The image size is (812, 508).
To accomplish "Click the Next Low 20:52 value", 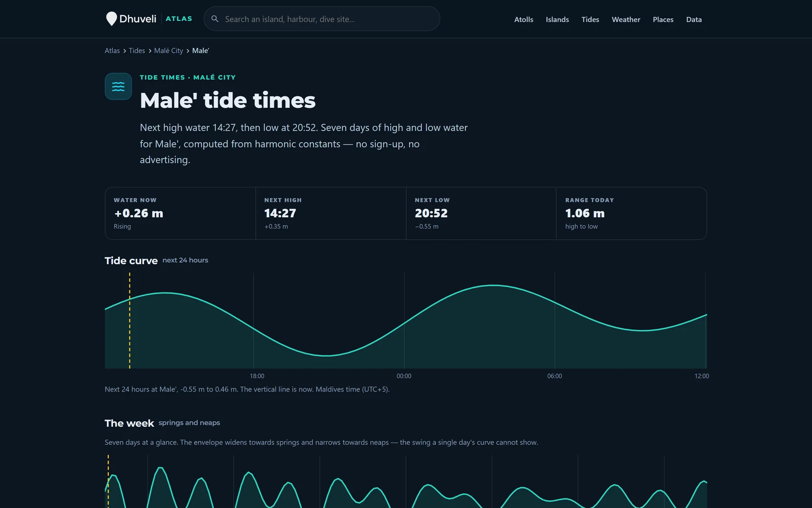I will click(x=431, y=213).
